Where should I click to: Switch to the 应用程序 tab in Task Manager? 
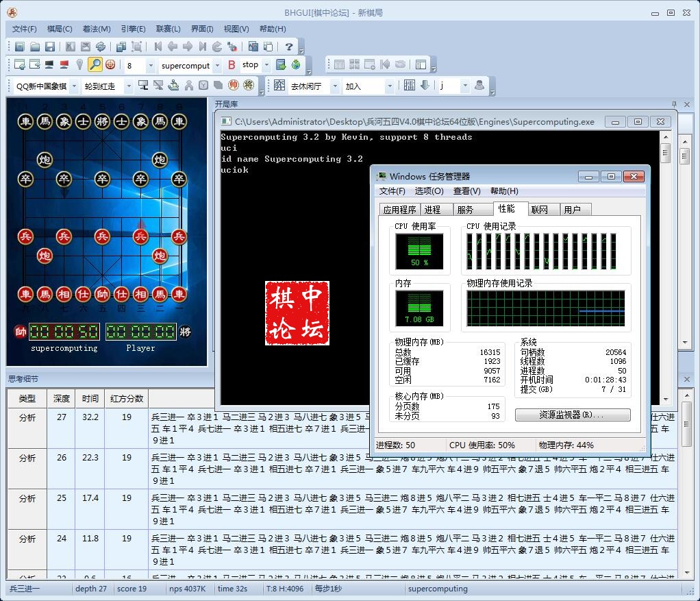point(399,210)
